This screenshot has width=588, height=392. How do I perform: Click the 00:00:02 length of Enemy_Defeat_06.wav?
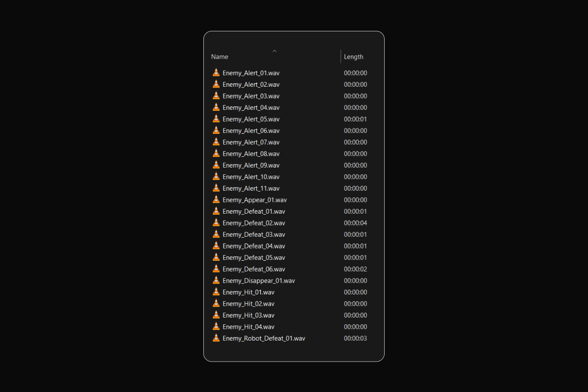[x=355, y=269]
